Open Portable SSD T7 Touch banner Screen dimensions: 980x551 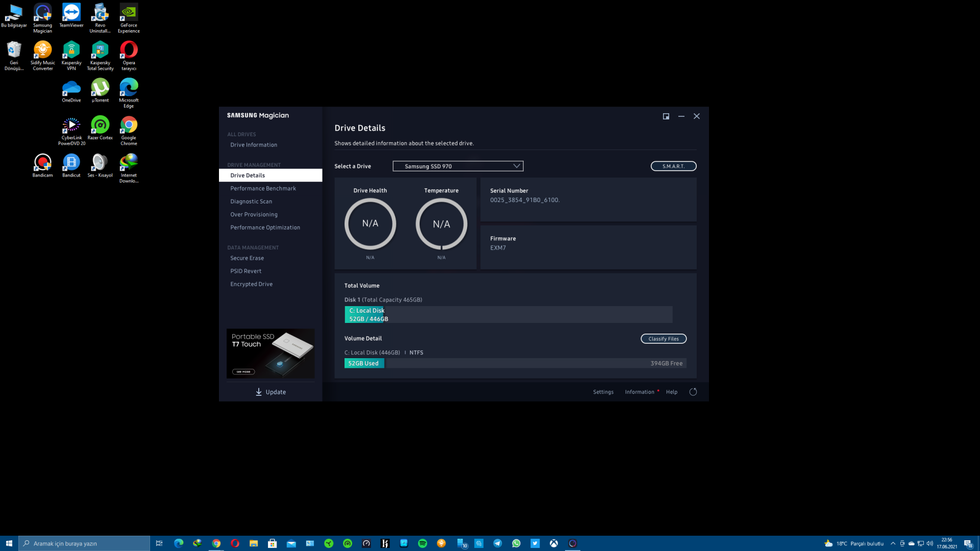[x=270, y=353]
